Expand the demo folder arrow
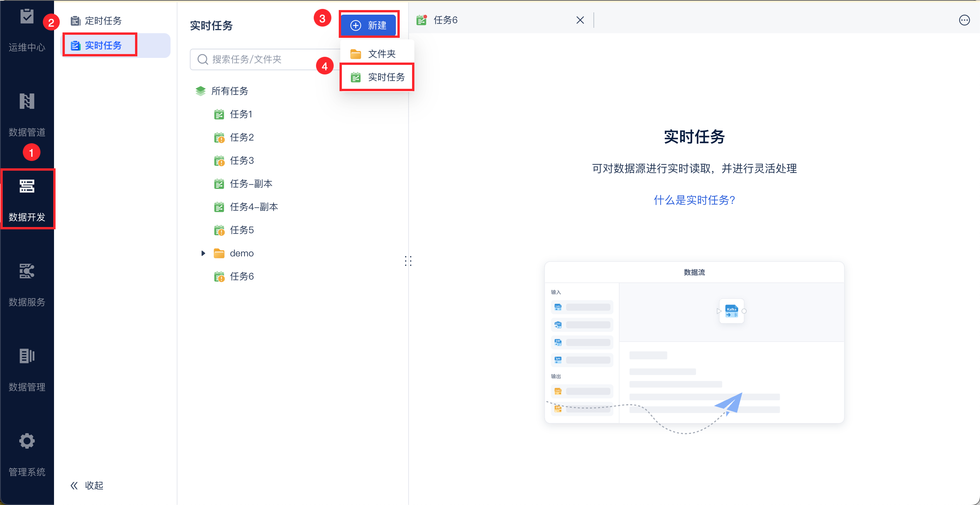The image size is (980, 505). click(x=203, y=253)
